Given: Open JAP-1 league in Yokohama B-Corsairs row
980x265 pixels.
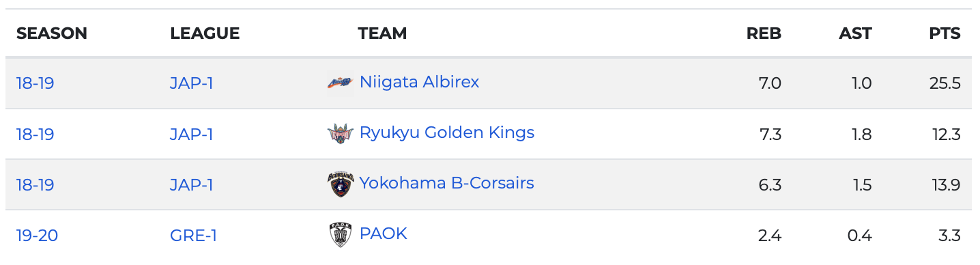Looking at the screenshot, I should (x=191, y=185).
